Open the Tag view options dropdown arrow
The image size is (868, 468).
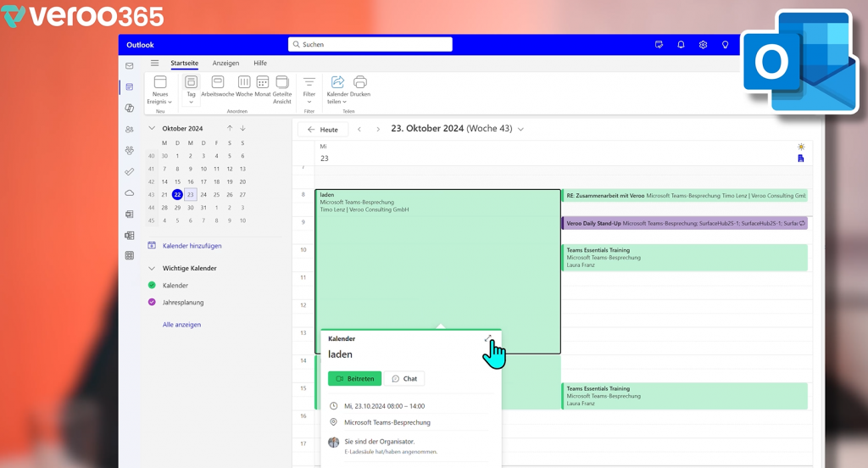pyautogui.click(x=191, y=102)
